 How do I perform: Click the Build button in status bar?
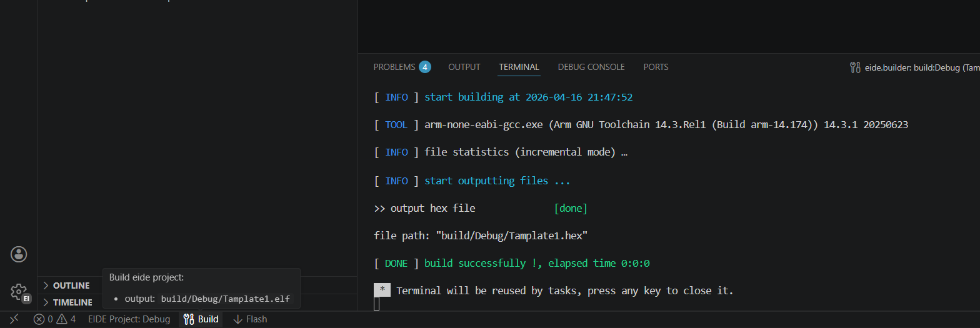coord(201,319)
